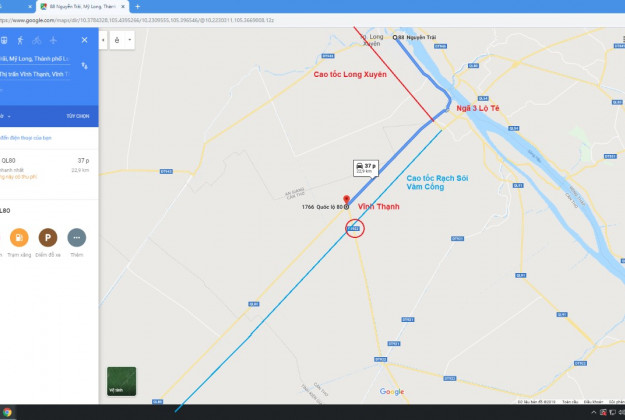Click the 37 p travel time in sidebar
The height and width of the screenshot is (420, 625).
tap(83, 161)
